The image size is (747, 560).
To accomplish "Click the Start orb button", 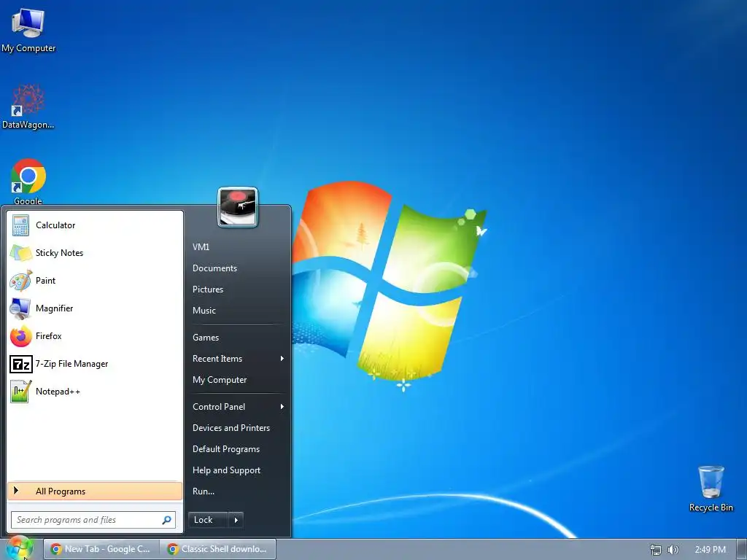I will click(20, 548).
